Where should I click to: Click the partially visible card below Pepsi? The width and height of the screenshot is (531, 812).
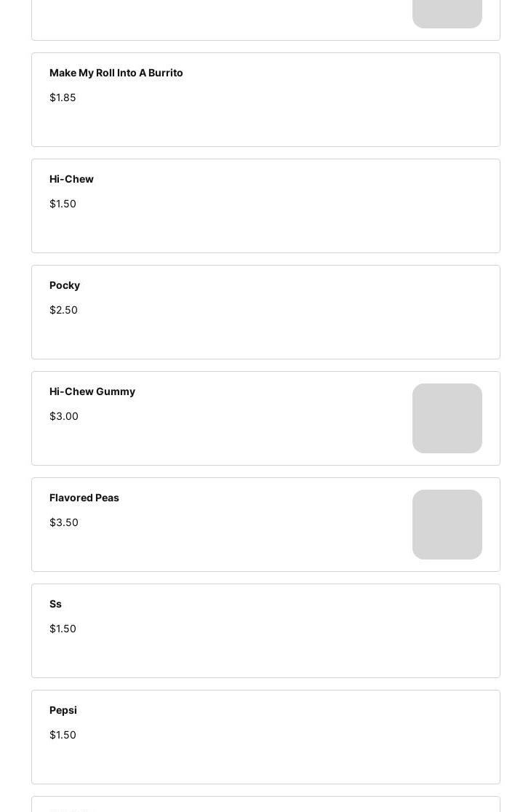point(265,805)
